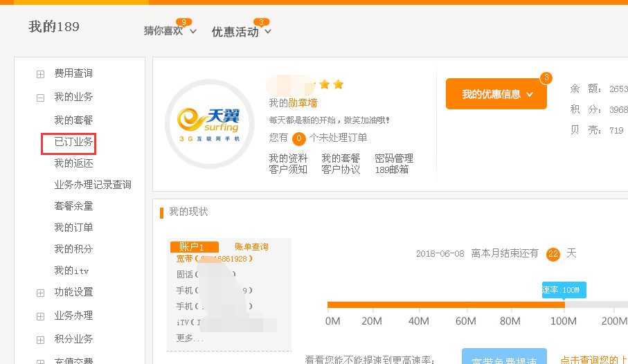Open the 我的资料 link
628x364 pixels.
click(288, 158)
